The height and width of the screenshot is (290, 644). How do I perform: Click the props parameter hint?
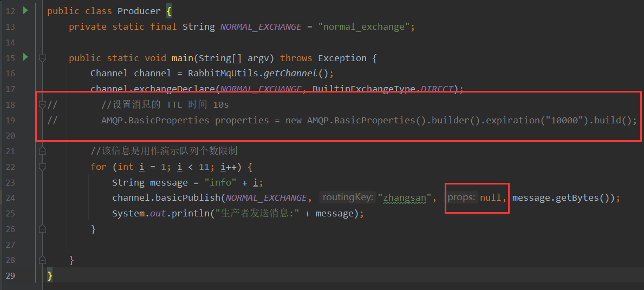462,197
